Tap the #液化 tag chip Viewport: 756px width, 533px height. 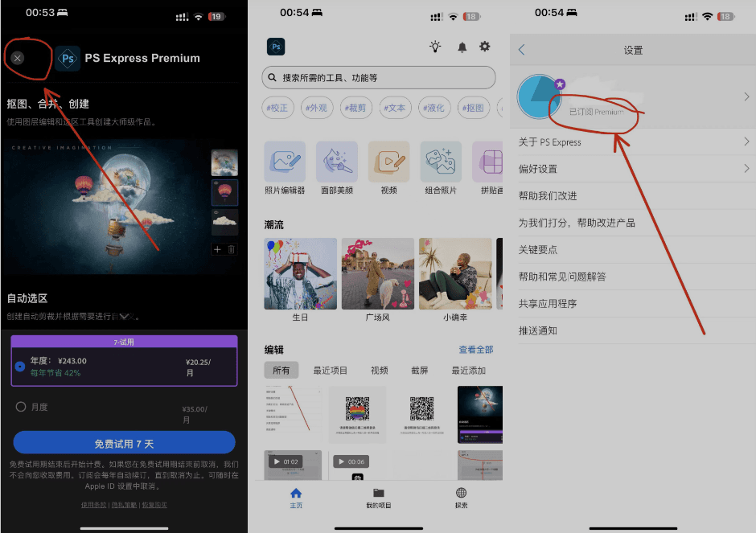click(x=434, y=108)
